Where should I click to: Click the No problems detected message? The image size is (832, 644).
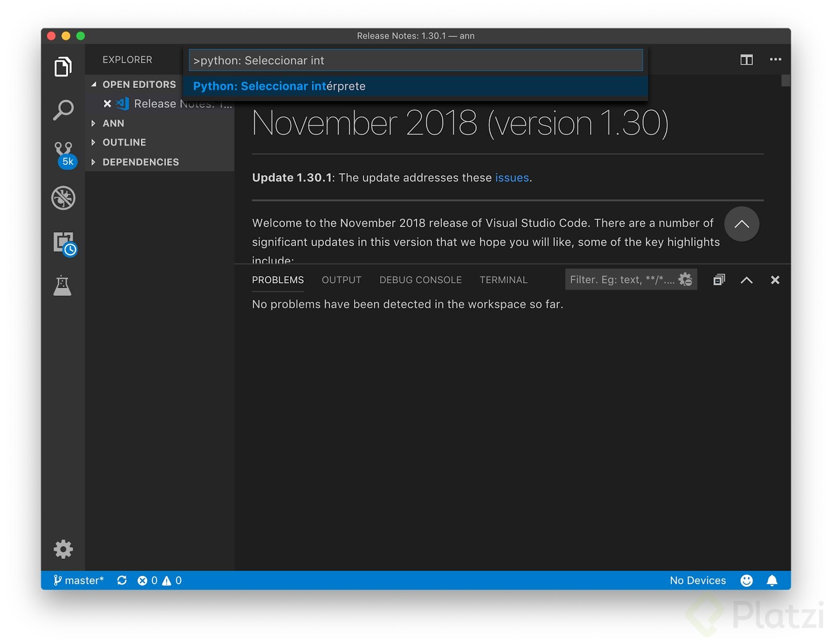(x=408, y=304)
